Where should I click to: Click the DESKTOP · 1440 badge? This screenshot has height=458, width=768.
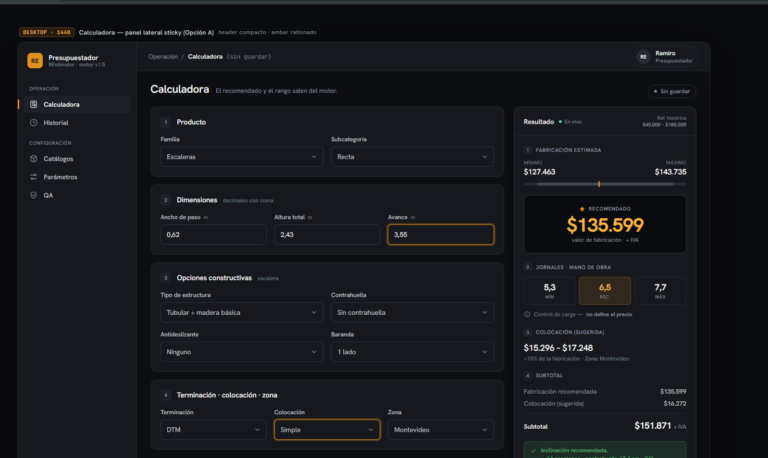[x=47, y=32]
